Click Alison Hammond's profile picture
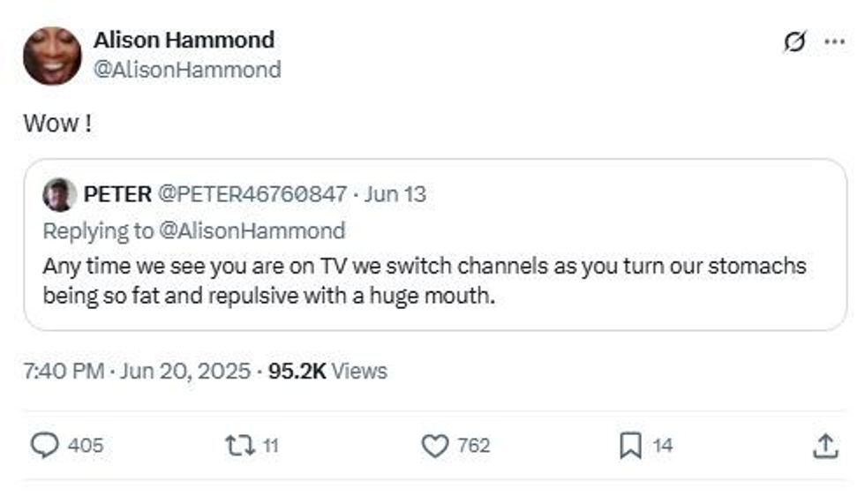Viewport: 865px width, 504px height. pyautogui.click(x=52, y=55)
